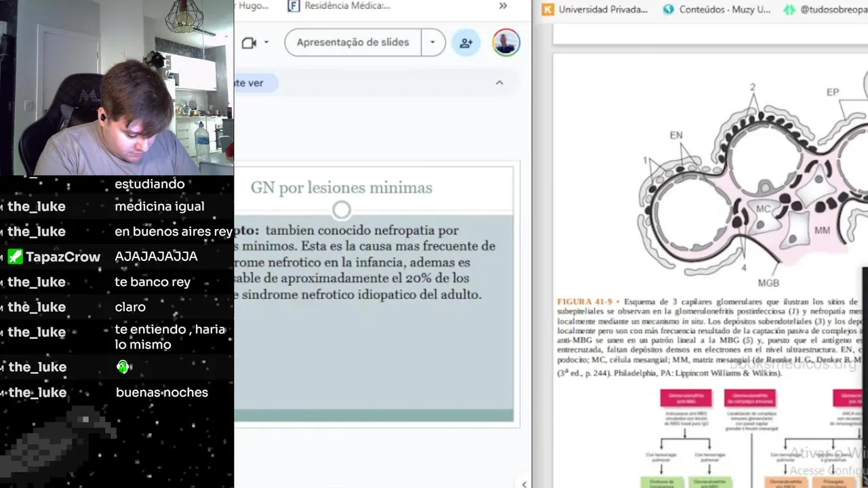Open the Residência Médica bookmark

pos(340,6)
